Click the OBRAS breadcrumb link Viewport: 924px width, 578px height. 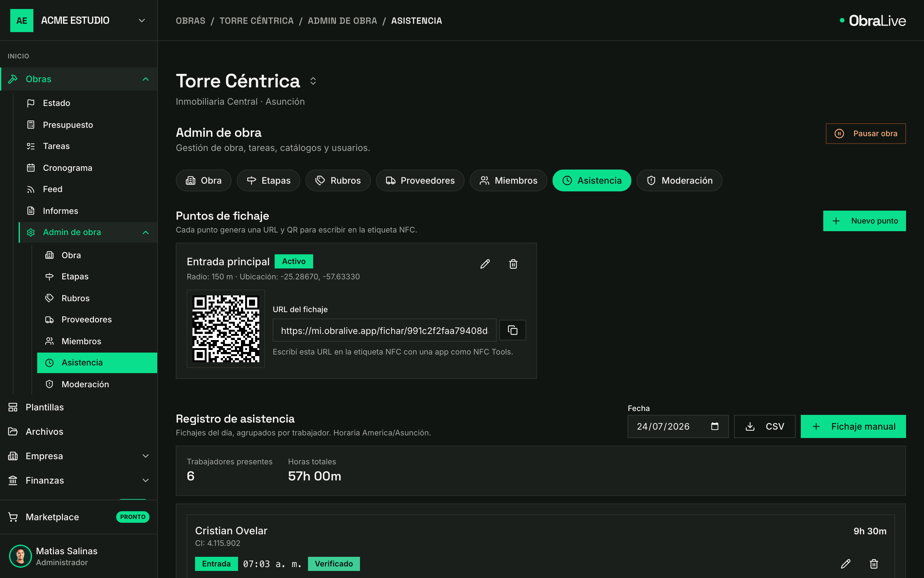pos(191,21)
